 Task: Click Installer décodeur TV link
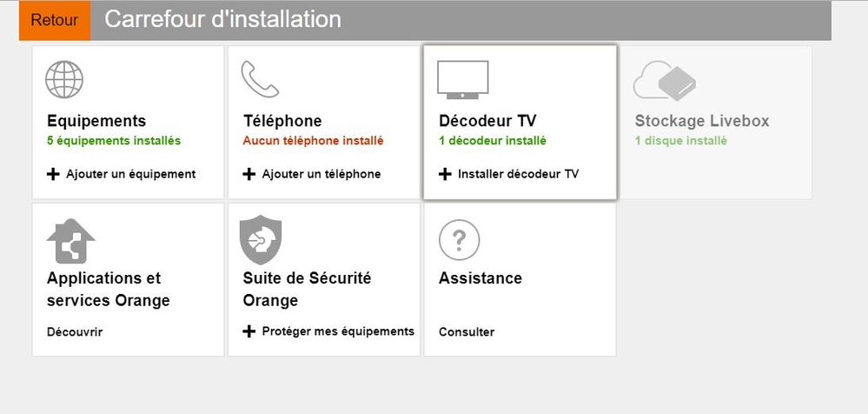[x=509, y=174]
